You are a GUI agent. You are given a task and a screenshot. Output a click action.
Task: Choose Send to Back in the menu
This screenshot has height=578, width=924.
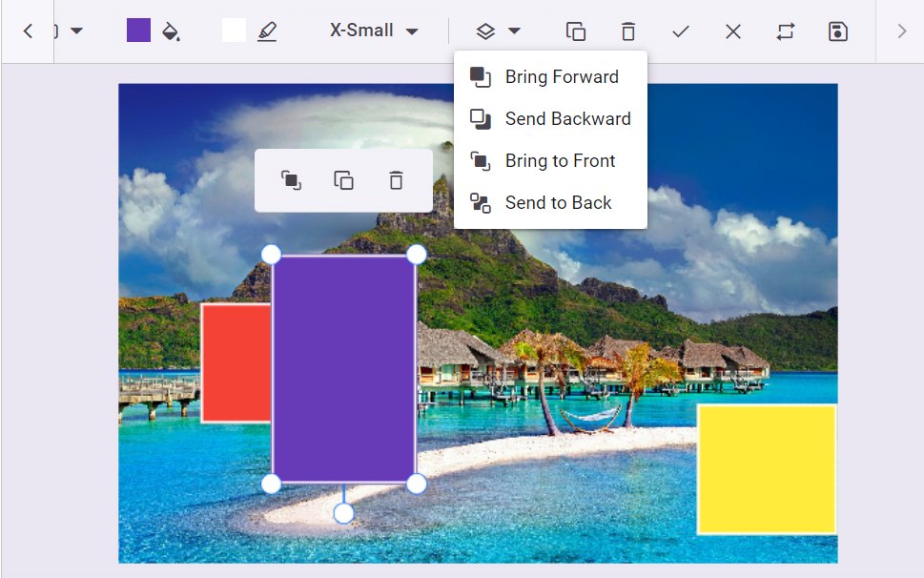pos(557,202)
